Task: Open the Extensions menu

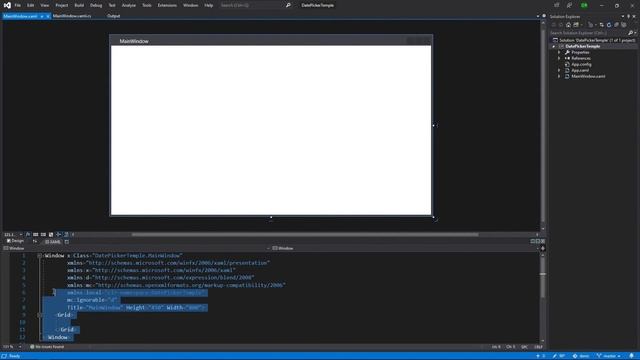Action: 167,5
